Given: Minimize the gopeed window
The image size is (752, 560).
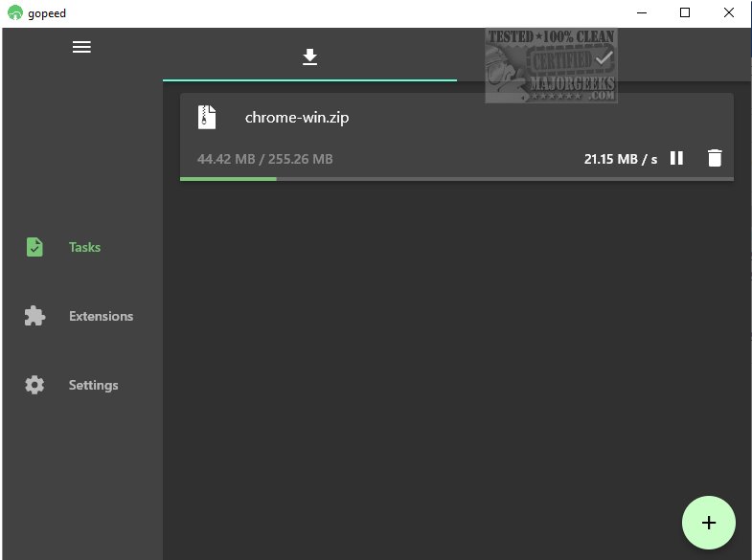Looking at the screenshot, I should (641, 12).
